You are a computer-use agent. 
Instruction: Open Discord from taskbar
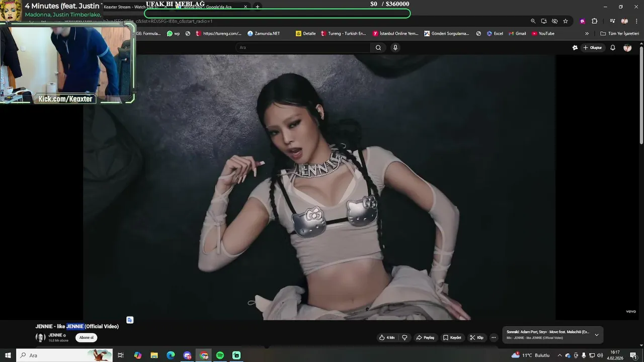click(187, 355)
